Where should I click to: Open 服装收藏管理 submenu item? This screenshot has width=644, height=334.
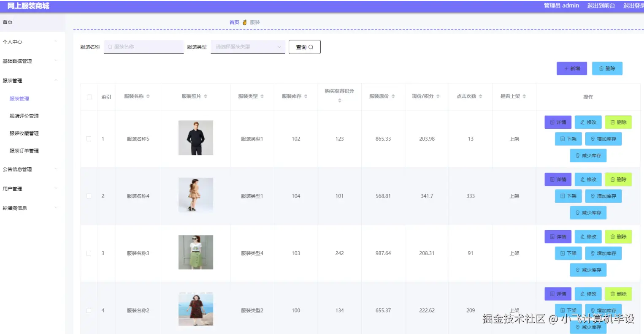[x=24, y=133]
